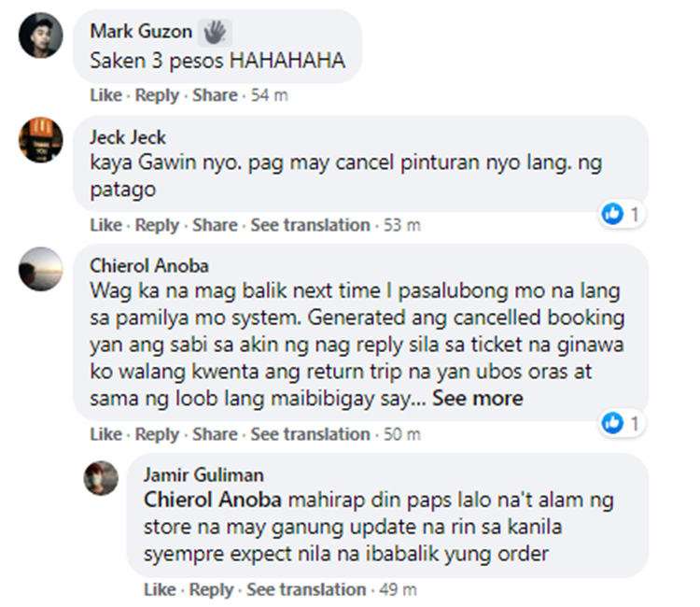View like reaction count on Jeck Jeck's comment
This screenshot has height=607, width=700.
[x=621, y=214]
